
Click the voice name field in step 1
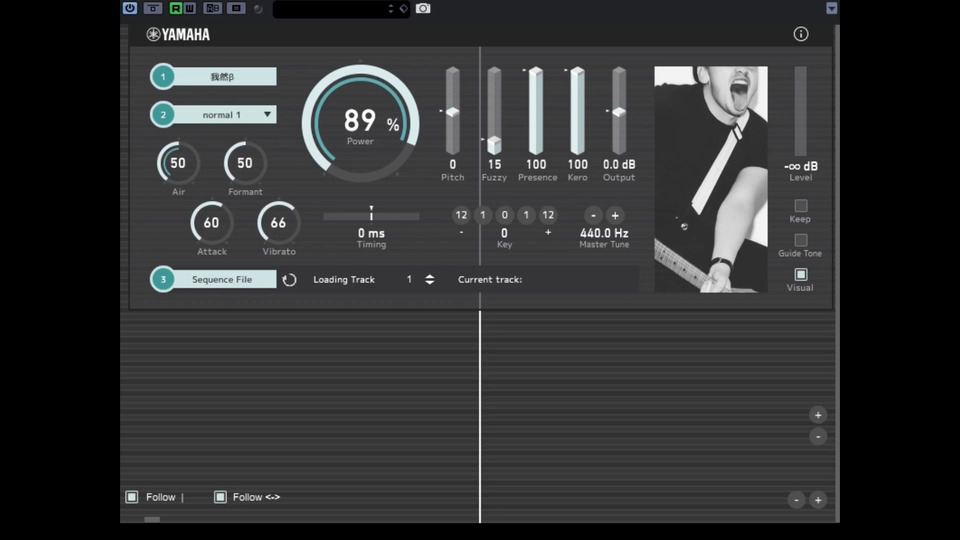coord(223,77)
